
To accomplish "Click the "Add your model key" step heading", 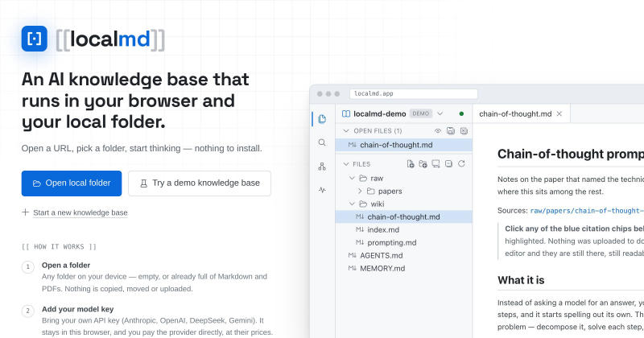I will coord(77,309).
